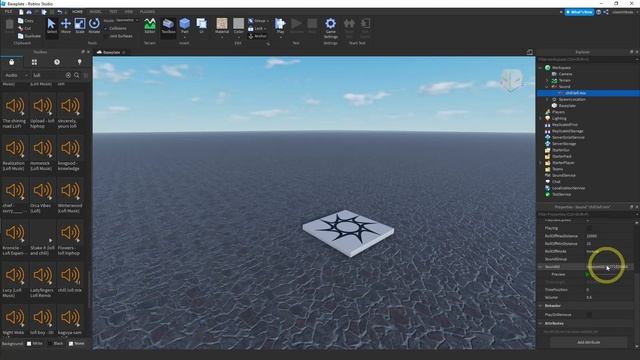The height and width of the screenshot is (360, 640).
Task: Open Game Settings
Action: (330, 28)
